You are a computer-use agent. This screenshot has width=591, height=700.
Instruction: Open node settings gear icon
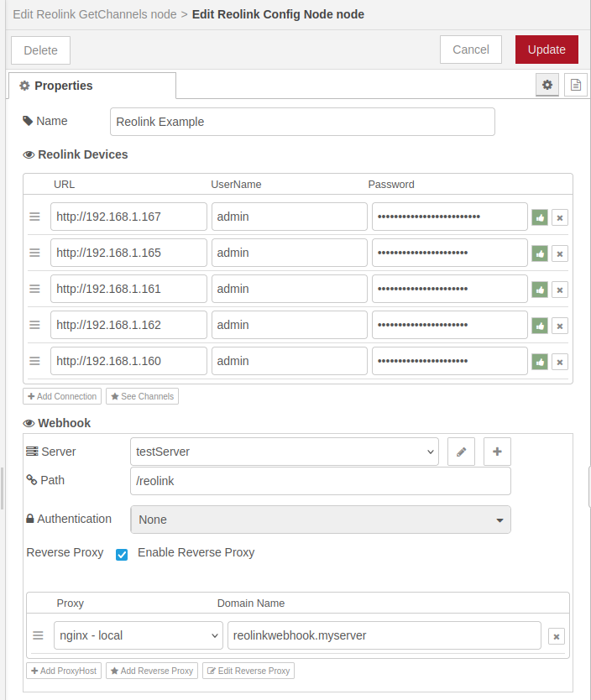(547, 85)
